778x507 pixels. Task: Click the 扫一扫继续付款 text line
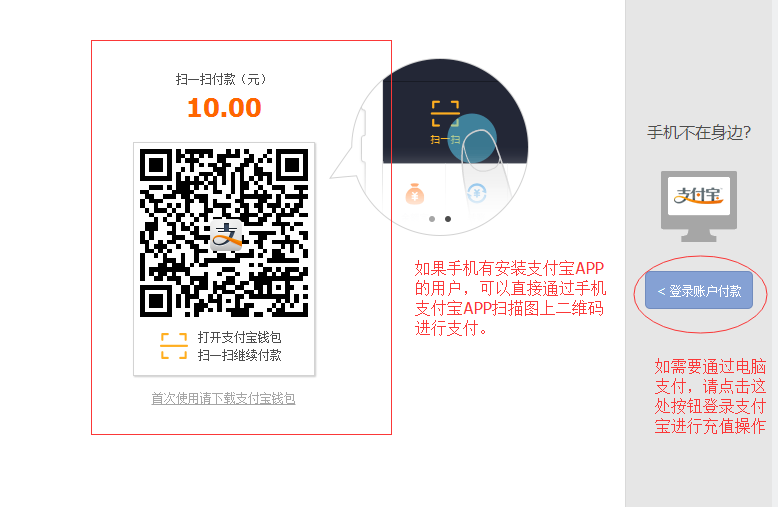point(240,355)
